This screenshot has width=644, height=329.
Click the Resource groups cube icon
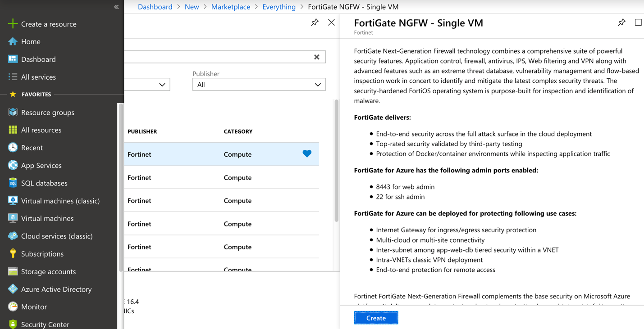13,112
